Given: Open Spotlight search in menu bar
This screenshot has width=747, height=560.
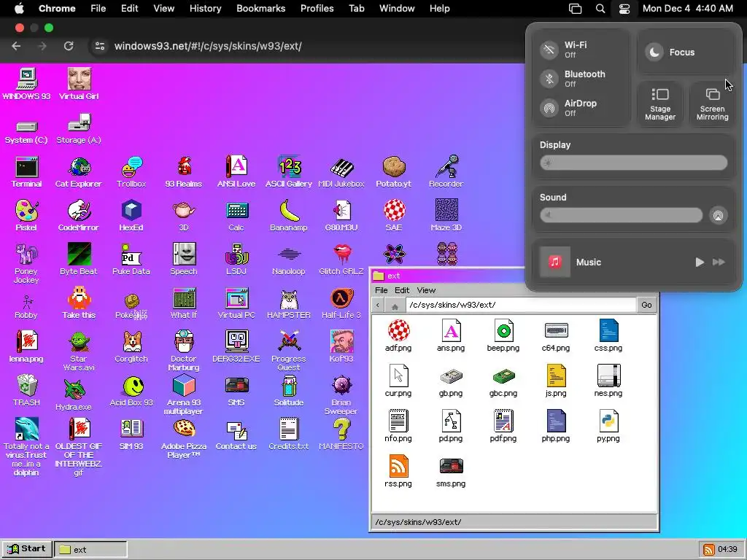Looking at the screenshot, I should point(600,9).
